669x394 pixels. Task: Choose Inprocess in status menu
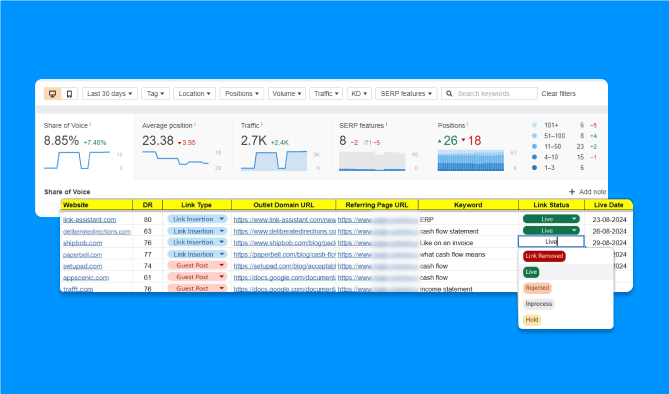click(x=538, y=304)
